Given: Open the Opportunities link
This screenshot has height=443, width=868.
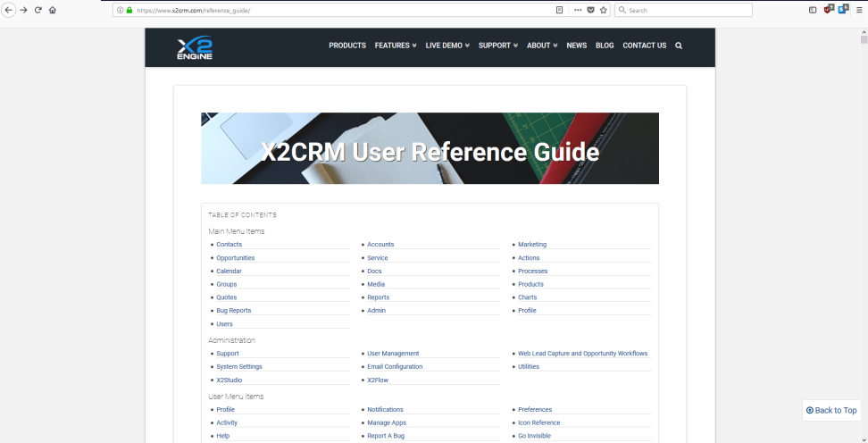Looking at the screenshot, I should pyautogui.click(x=235, y=258).
